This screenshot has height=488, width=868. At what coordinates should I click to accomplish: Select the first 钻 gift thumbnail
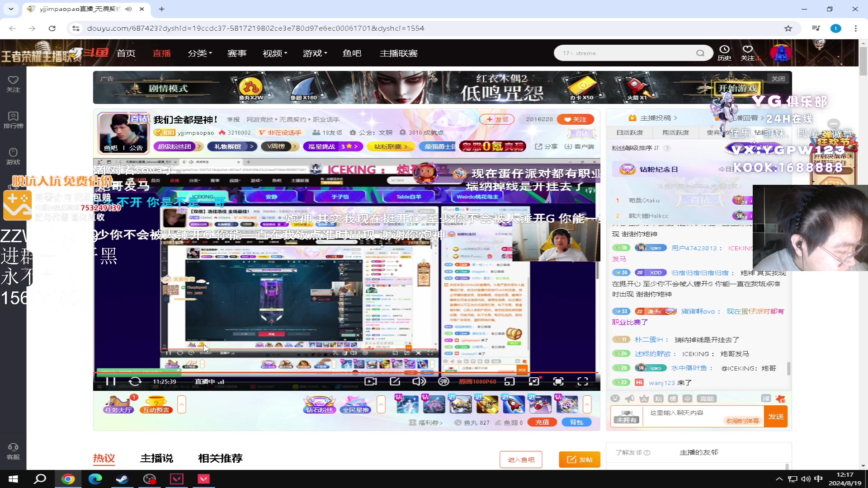(407, 404)
